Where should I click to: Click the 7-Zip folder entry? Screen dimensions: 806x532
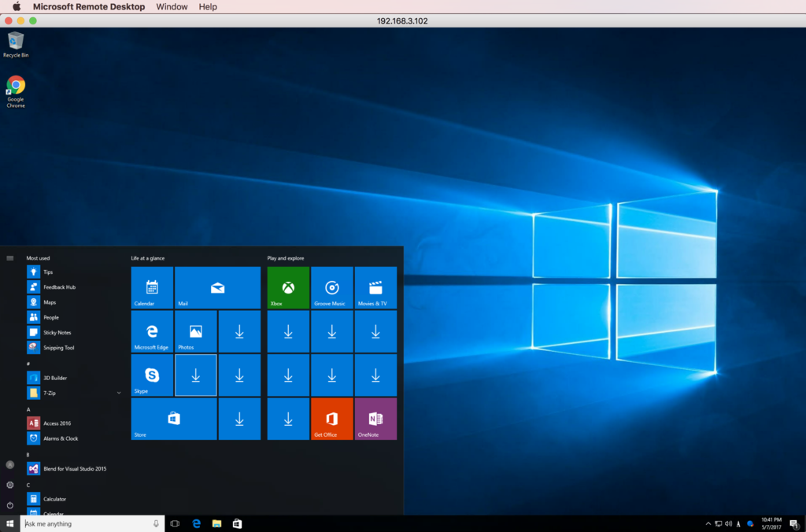pyautogui.click(x=75, y=393)
